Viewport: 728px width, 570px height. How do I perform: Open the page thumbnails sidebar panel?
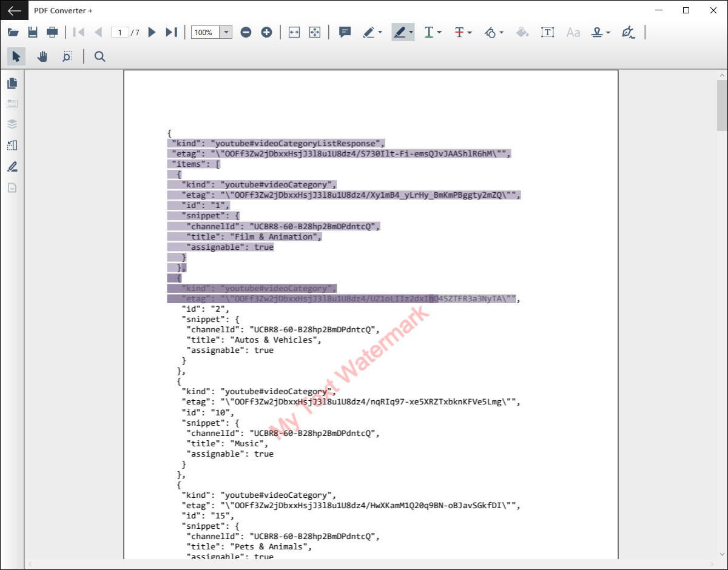click(x=12, y=83)
